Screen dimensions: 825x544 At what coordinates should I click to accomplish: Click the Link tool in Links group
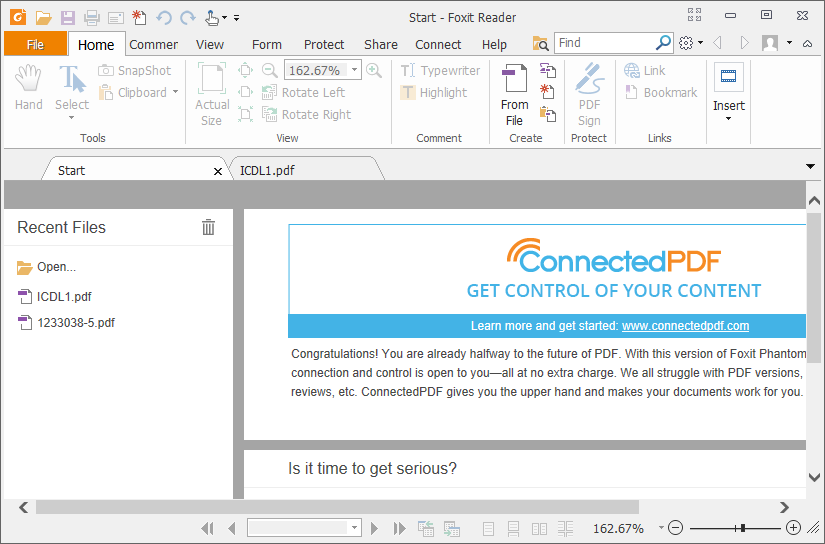645,70
